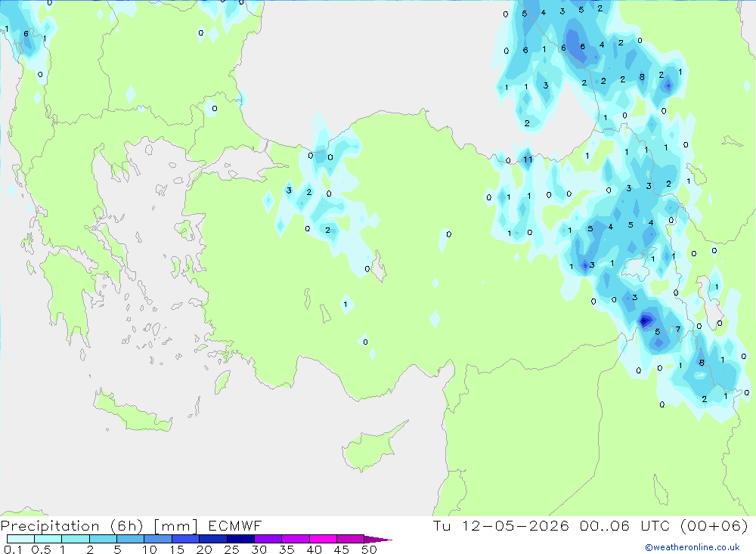The height and width of the screenshot is (554, 756).
Task: Select the '10' legend scale label
Action: coord(150,549)
